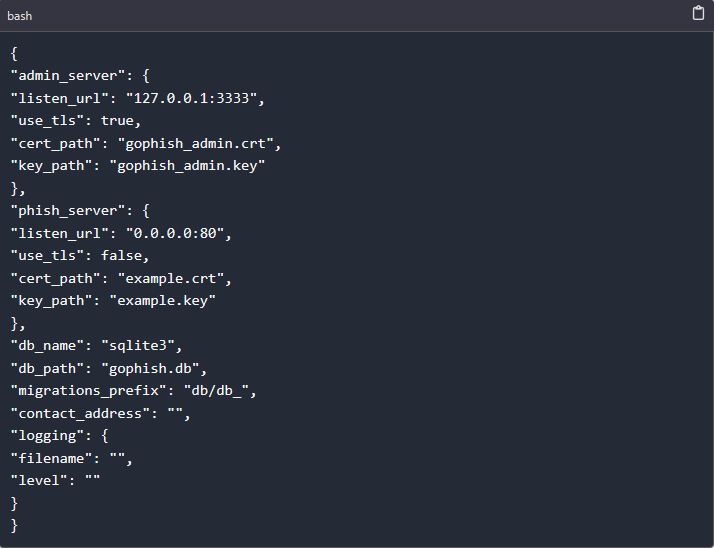Image resolution: width=715 pixels, height=549 pixels.
Task: Click the sqlite3 db_name value
Action: [x=138, y=346]
